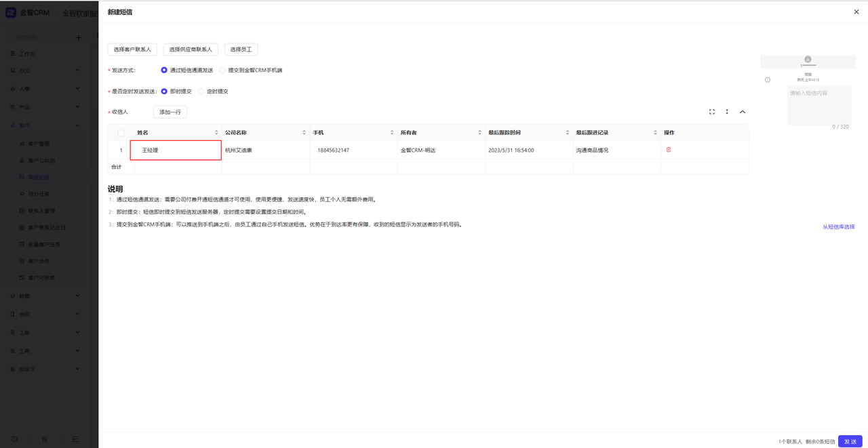Screen dimensions: 868x448
Task: Choose 定时提交 radio option
Action: coord(201,91)
